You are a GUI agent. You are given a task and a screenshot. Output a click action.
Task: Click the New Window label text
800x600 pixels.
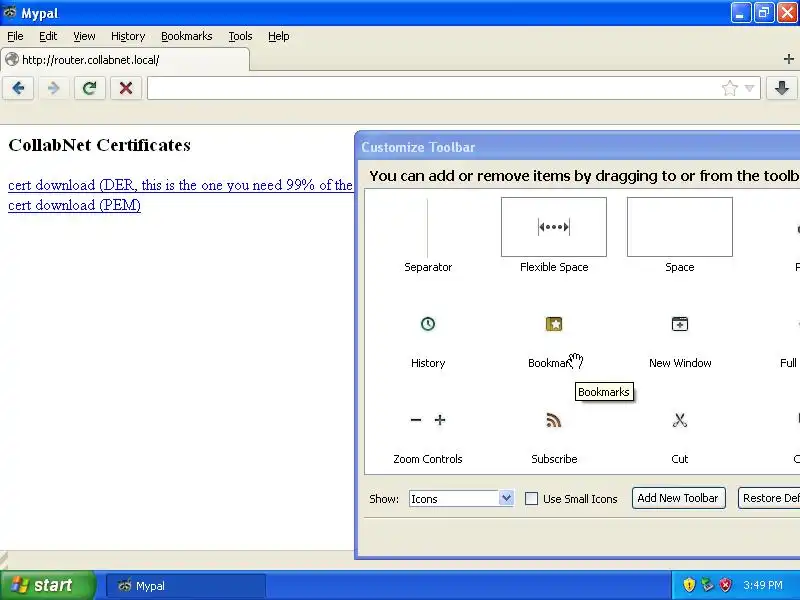[680, 363]
